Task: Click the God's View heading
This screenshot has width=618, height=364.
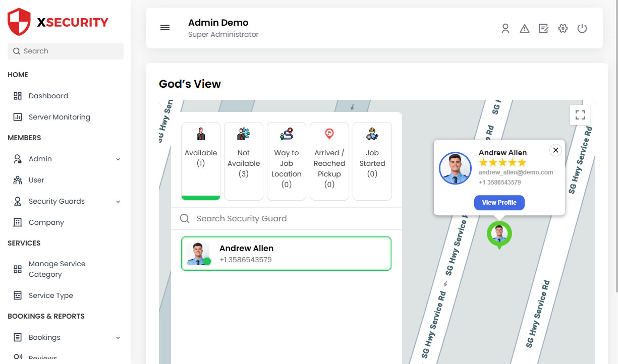Action: [x=190, y=84]
